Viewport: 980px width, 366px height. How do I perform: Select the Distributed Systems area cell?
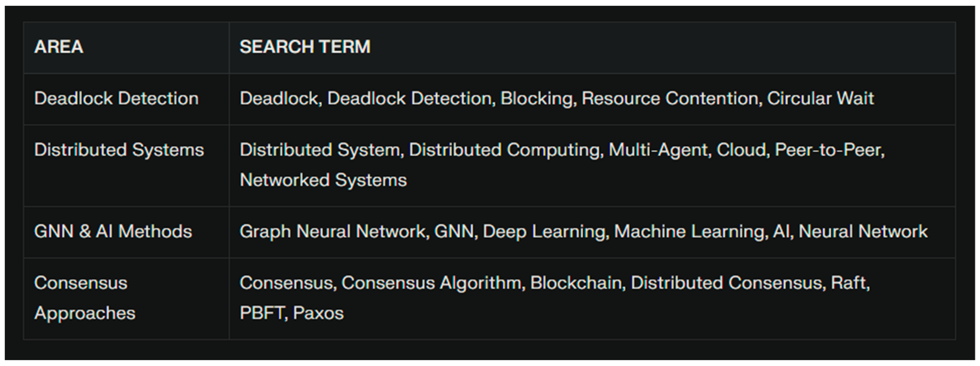point(119,150)
